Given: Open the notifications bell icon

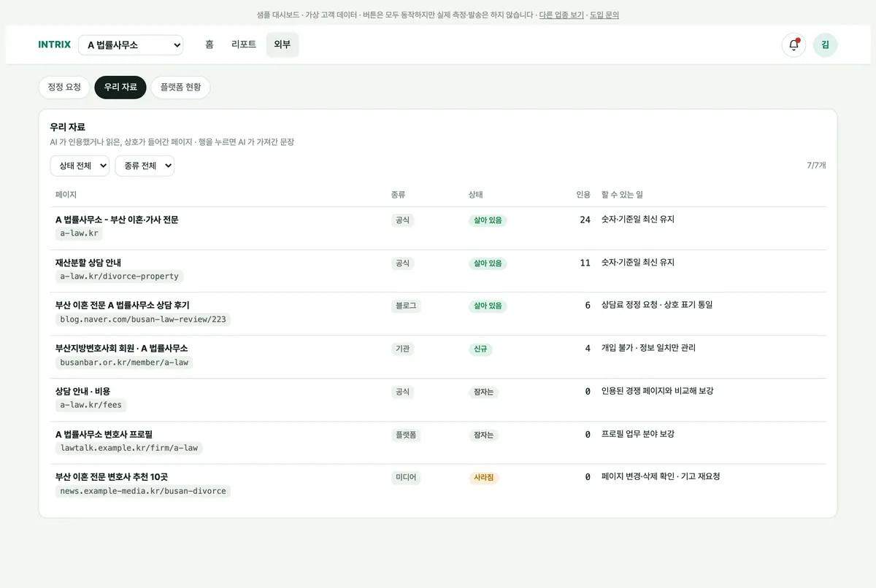Looking at the screenshot, I should click(x=794, y=45).
